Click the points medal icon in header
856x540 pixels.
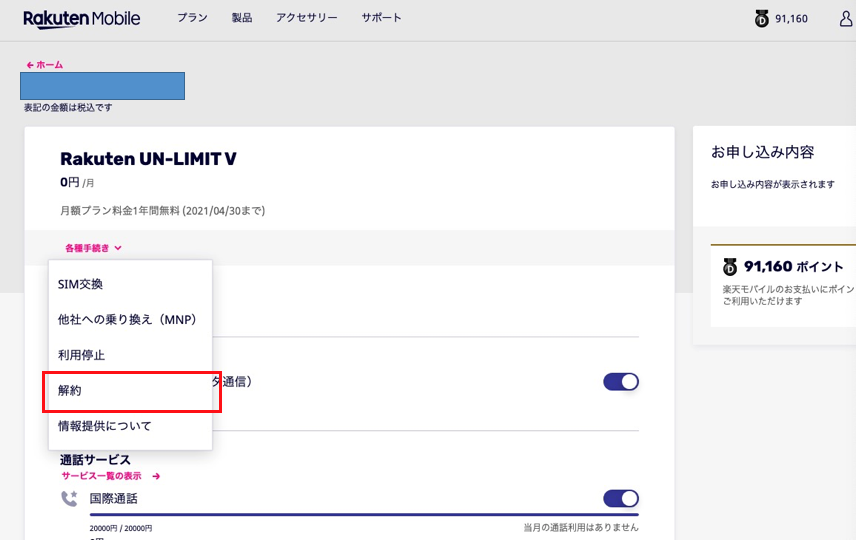pyautogui.click(x=762, y=19)
